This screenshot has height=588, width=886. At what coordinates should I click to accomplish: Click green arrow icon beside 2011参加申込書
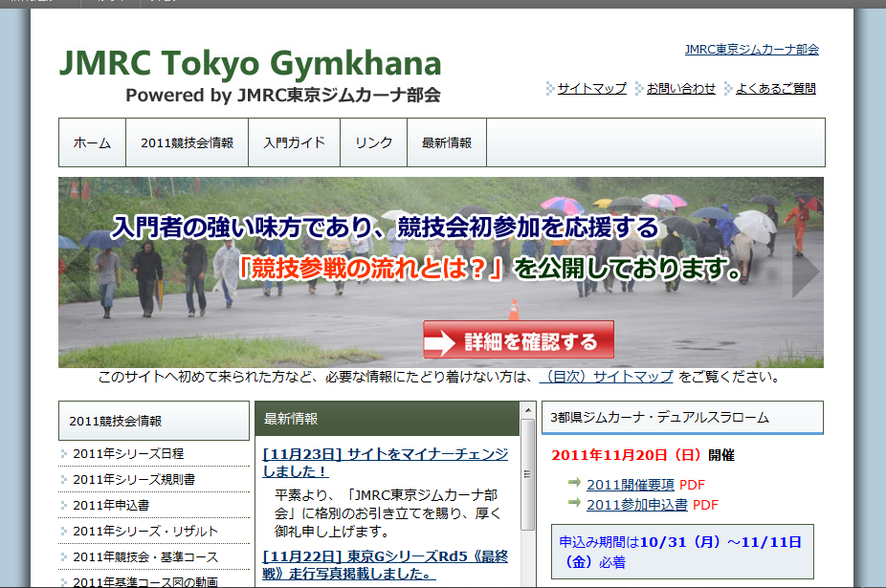point(575,502)
